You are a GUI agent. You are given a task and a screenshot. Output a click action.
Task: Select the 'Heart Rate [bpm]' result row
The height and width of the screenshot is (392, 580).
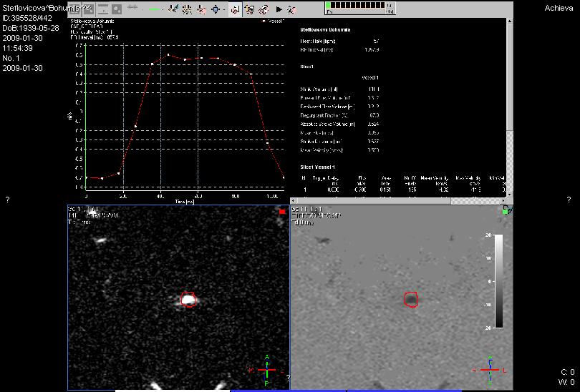tap(339, 41)
